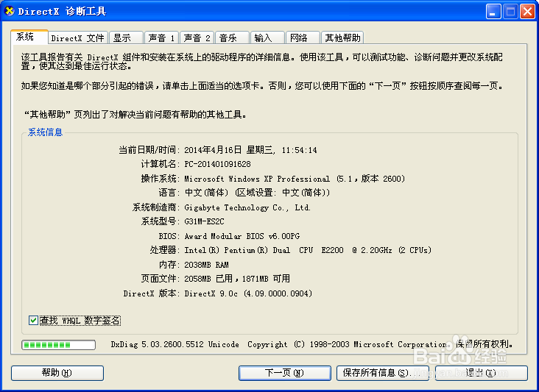Click 保存所有信息(S) button

pyautogui.click(x=383, y=373)
